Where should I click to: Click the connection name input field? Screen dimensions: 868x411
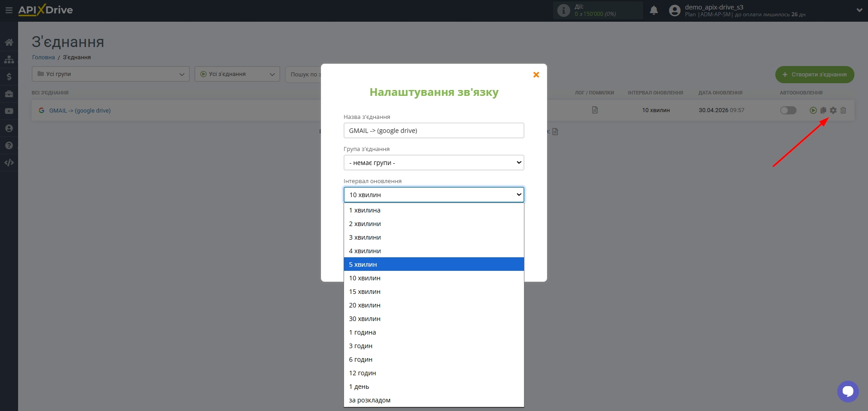[x=434, y=131]
